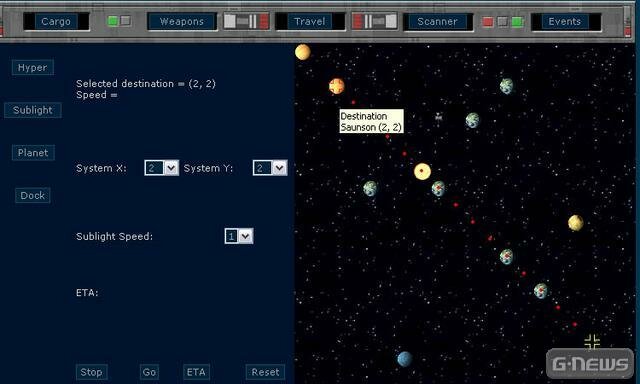Click the slider switch between Weapons and Travel
The height and width of the screenshot is (384, 640).
tap(246, 21)
